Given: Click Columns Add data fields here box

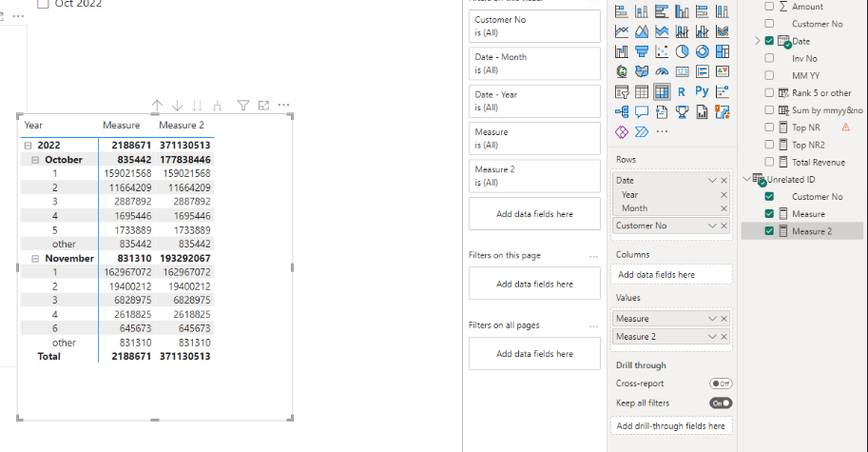Looking at the screenshot, I should click(x=671, y=275).
